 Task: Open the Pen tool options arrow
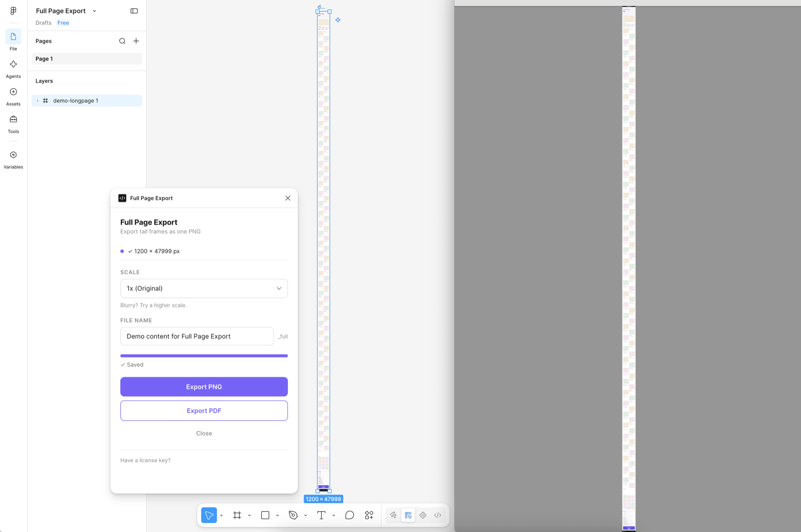(x=305, y=516)
